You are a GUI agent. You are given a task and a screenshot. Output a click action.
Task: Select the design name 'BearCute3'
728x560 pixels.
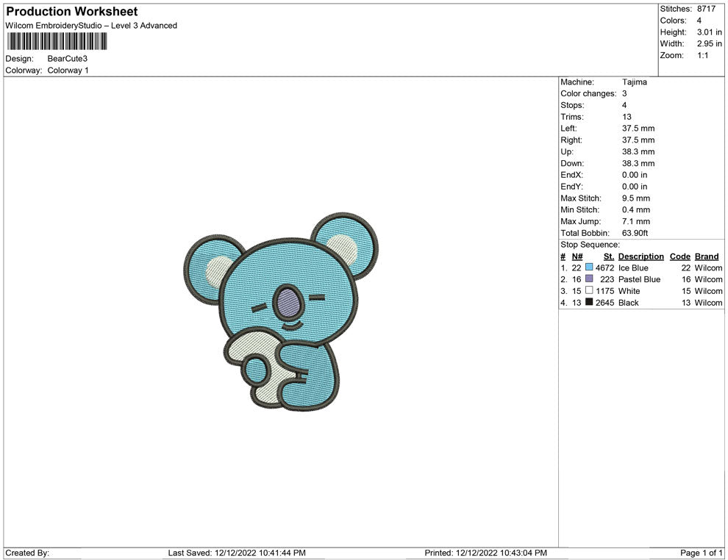pos(68,59)
